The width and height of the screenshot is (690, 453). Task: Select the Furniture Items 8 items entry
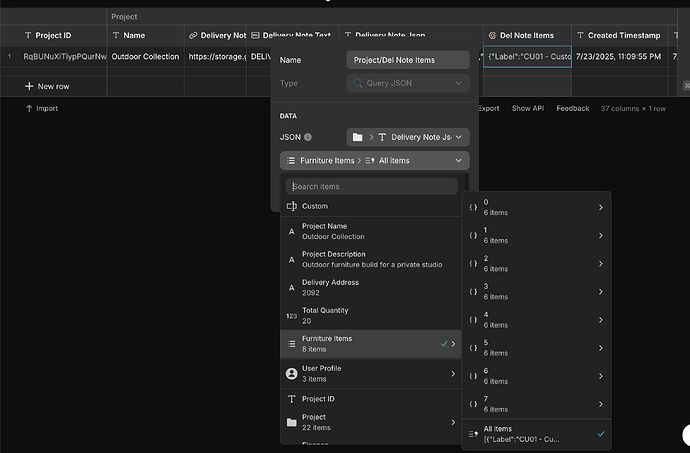[371, 344]
